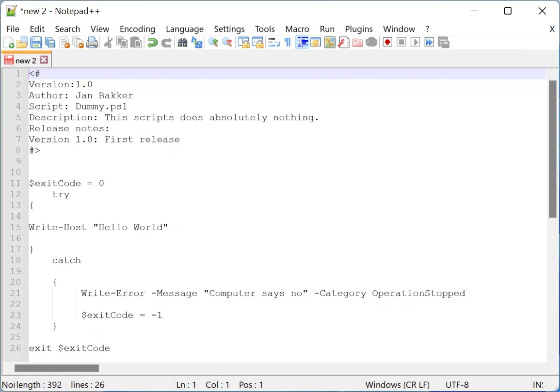
Task: Select the new 2 document tab
Action: pos(26,61)
